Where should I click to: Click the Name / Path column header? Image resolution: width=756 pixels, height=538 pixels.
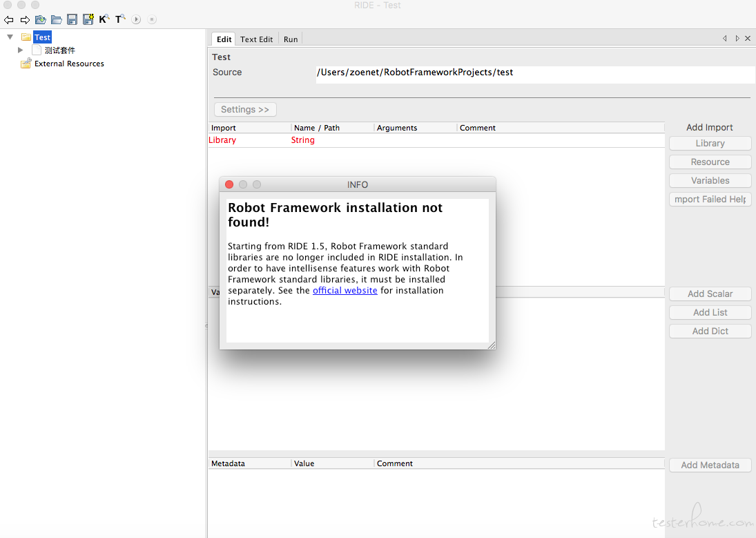(333, 128)
